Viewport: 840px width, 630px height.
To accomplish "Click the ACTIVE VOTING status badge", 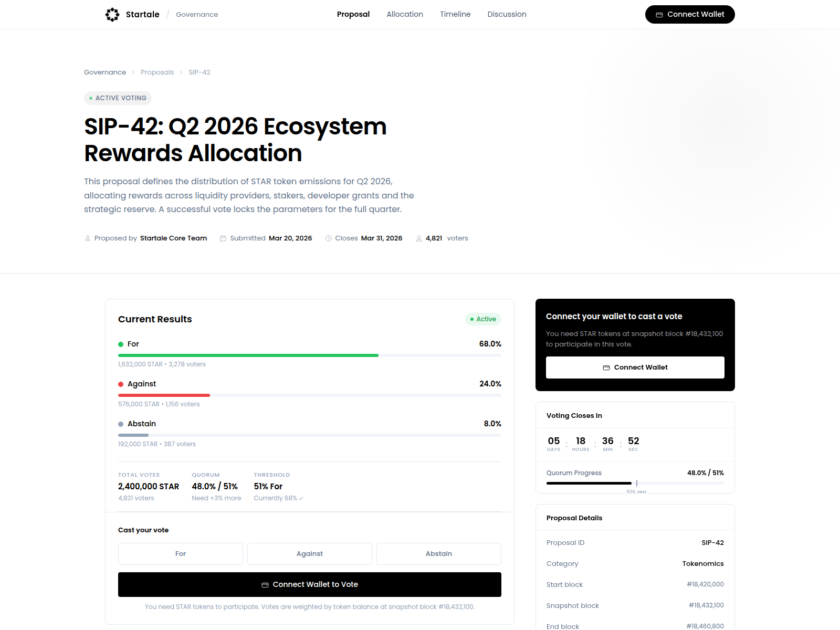I will [118, 98].
